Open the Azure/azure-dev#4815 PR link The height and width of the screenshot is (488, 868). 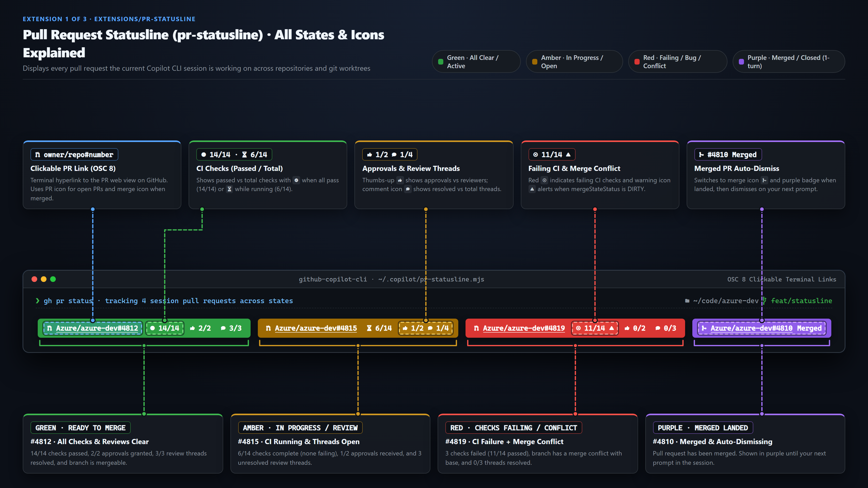point(316,328)
